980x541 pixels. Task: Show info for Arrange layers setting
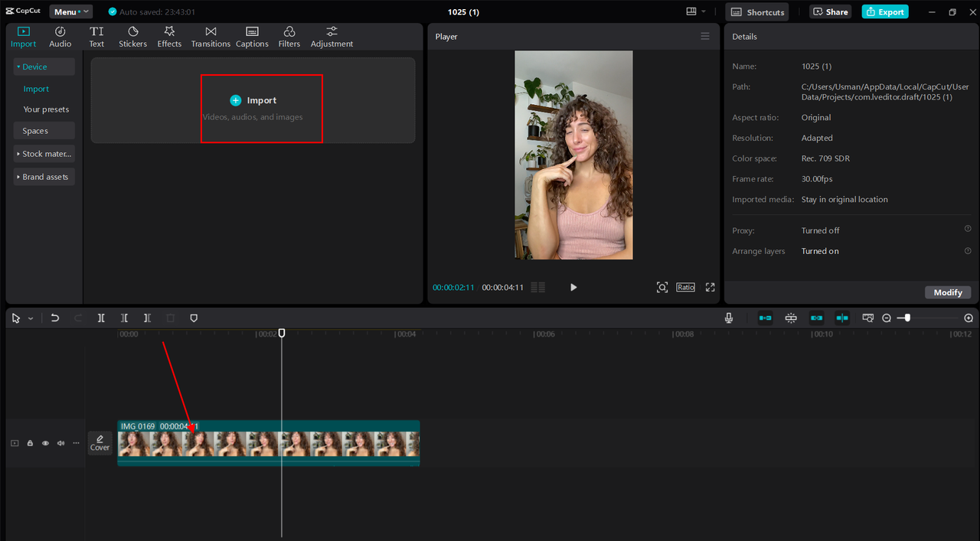(x=968, y=250)
